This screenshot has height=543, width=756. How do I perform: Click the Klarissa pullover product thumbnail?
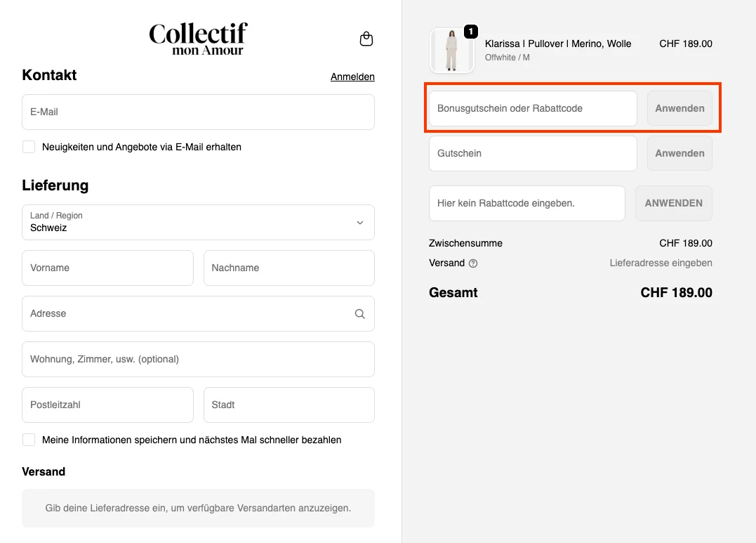coord(451,50)
